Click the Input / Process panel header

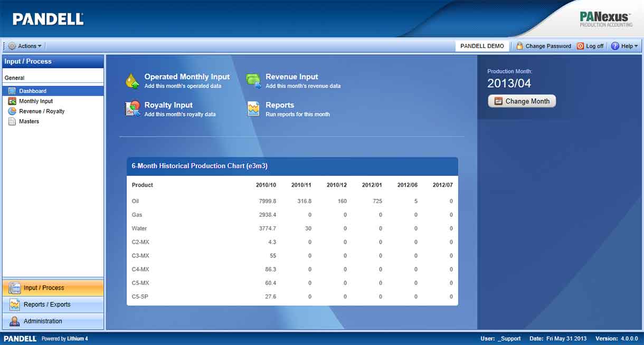tap(53, 62)
